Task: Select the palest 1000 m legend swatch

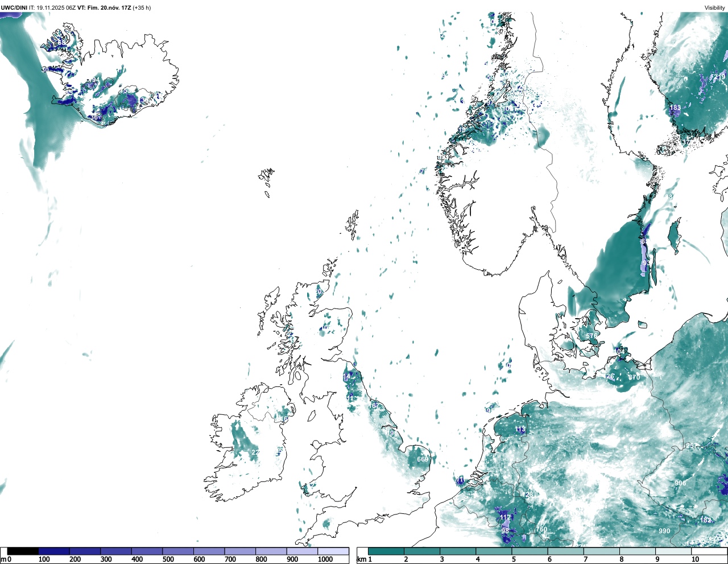Action: click(x=333, y=551)
